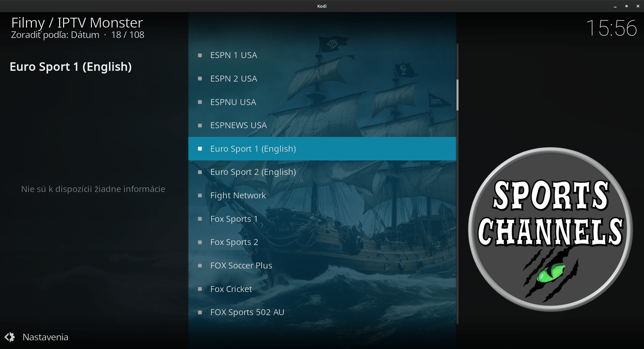644x349 pixels.
Task: Click the bullet icon beside Euro Sport 1
Action: (x=200, y=149)
